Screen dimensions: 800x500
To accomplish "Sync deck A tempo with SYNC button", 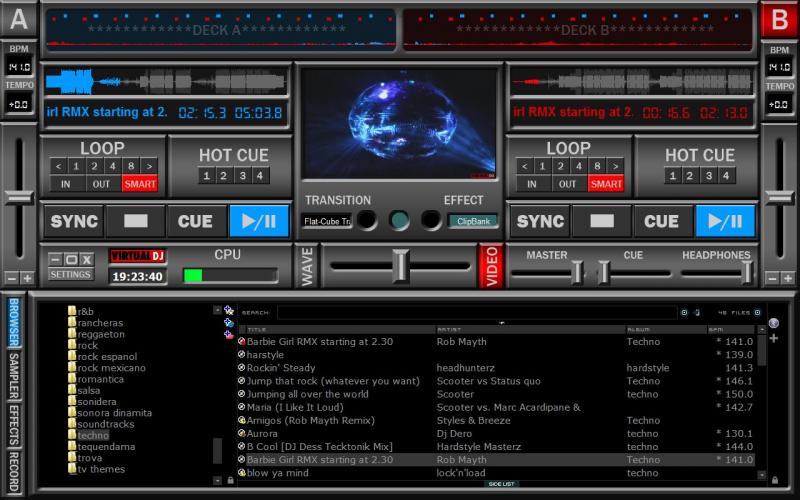I will [x=74, y=221].
